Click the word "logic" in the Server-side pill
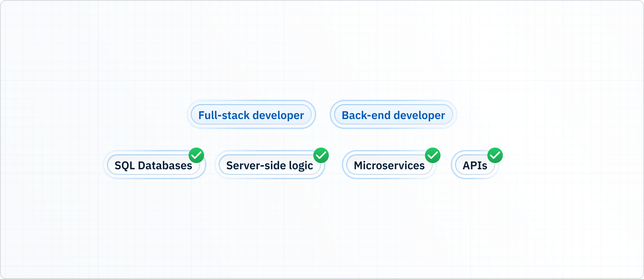Screen dimensions: 644x279 tap(301, 166)
